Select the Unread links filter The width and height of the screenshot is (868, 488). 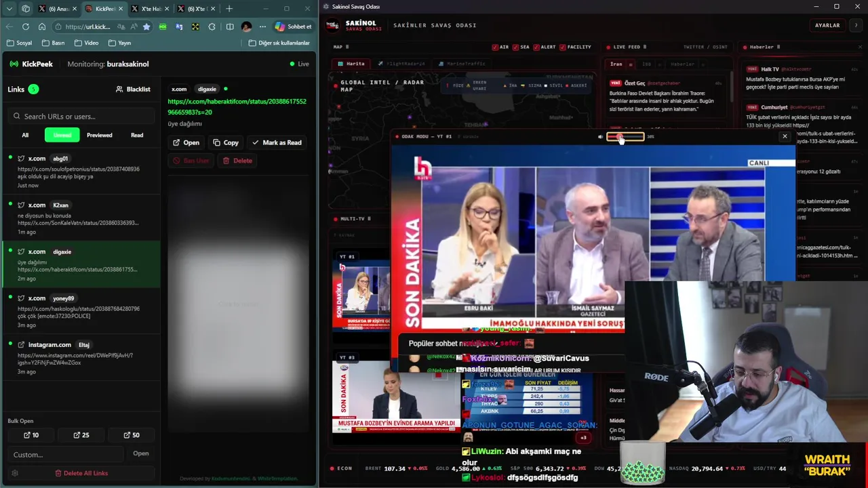pos(62,135)
